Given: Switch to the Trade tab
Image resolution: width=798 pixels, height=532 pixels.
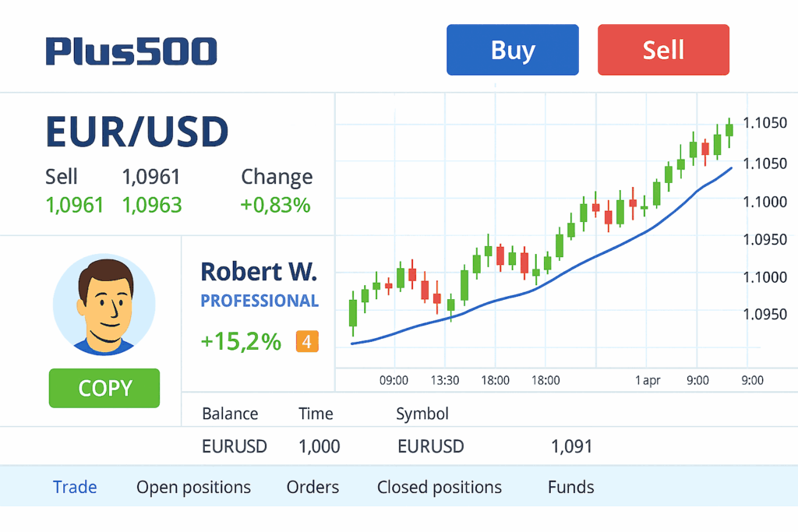Looking at the screenshot, I should [x=75, y=488].
